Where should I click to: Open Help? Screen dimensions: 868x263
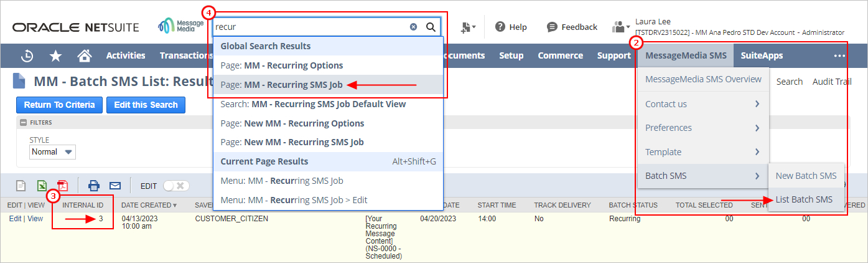point(511,27)
